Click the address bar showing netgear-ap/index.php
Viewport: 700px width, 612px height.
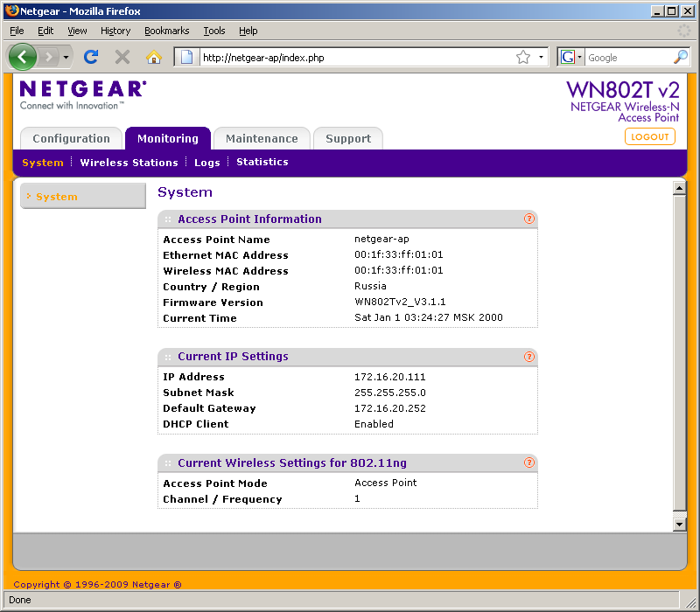pyautogui.click(x=356, y=58)
